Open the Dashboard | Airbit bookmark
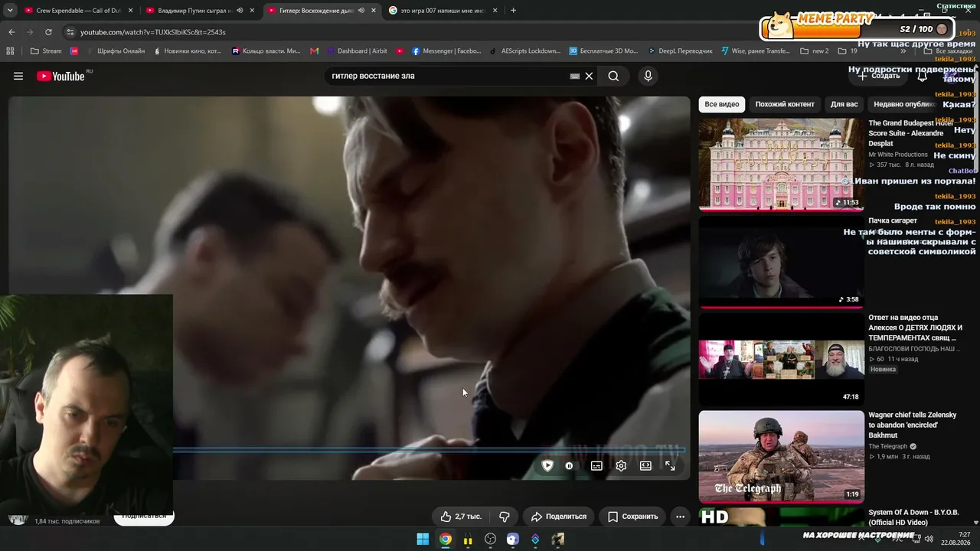Image resolution: width=980 pixels, height=551 pixels. pos(357,51)
